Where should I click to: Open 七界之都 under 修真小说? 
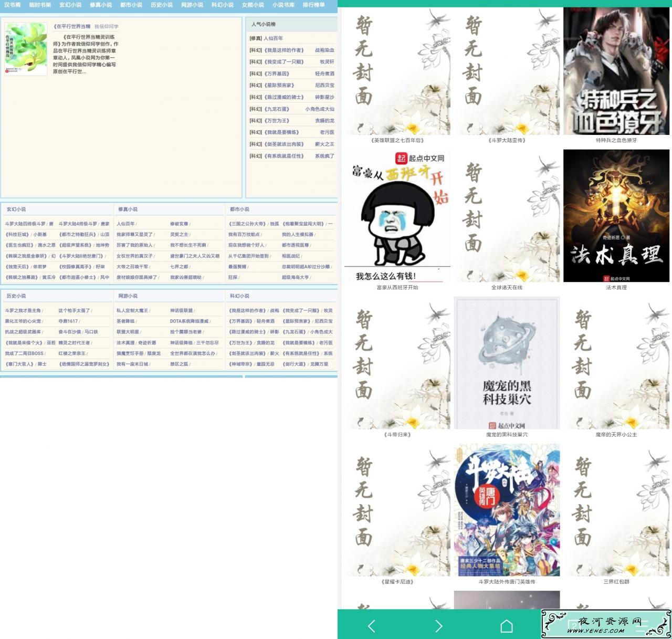(179, 267)
